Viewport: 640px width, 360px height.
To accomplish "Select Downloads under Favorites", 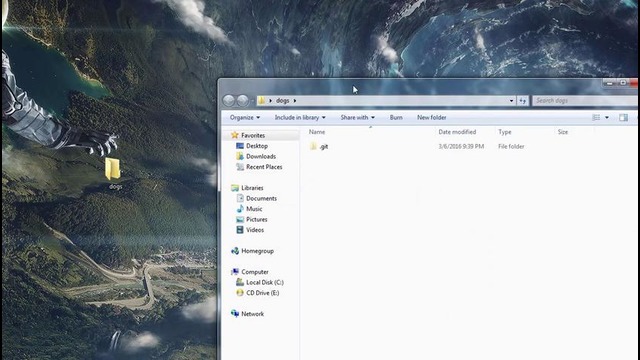I will [261, 157].
